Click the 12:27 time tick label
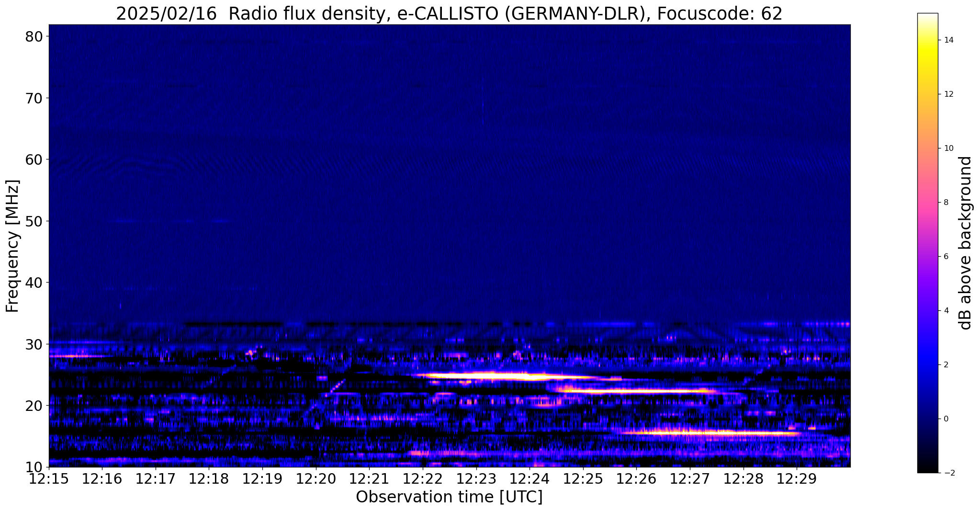Viewport: 980px width, 511px height. point(690,479)
